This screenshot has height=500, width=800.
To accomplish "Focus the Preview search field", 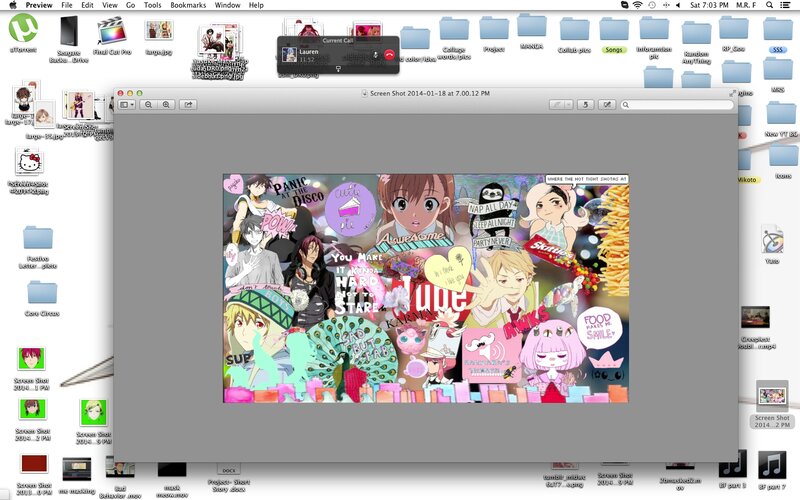I will [x=677, y=105].
